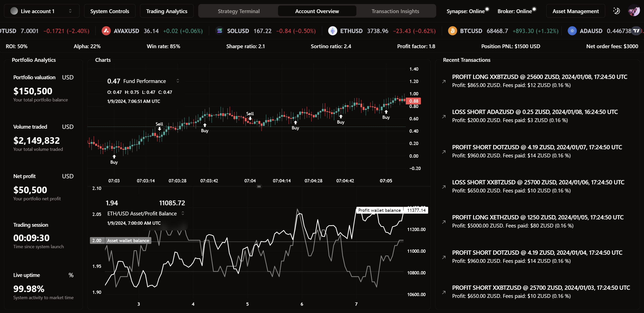Open the PROFIT SHORT DOTZUSD 2024/01/04 transaction arrow
644x313 pixels.
click(x=444, y=257)
